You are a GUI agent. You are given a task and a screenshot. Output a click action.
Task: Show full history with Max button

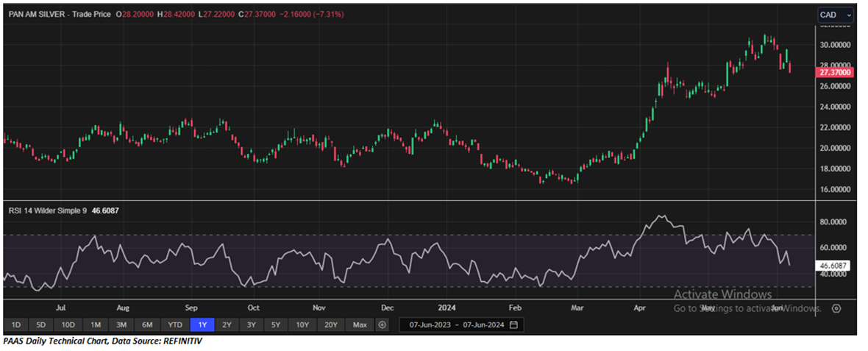tap(359, 325)
